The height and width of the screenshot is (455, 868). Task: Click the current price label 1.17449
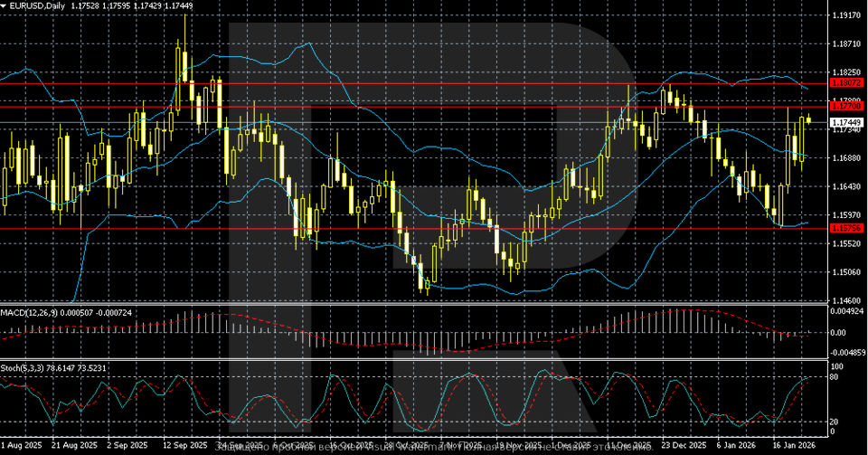point(845,122)
